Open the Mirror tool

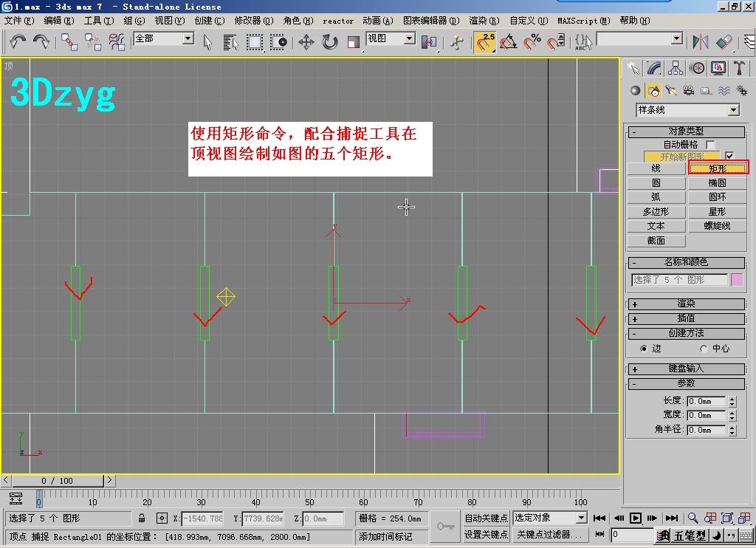[x=700, y=42]
